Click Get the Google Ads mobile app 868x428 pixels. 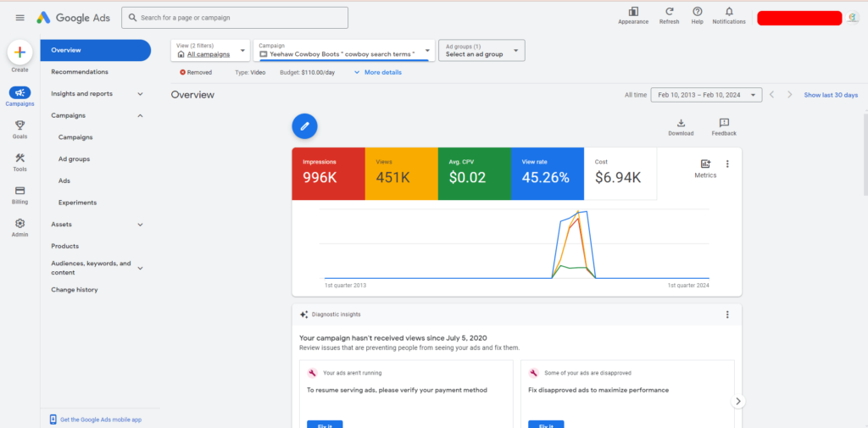101,420
